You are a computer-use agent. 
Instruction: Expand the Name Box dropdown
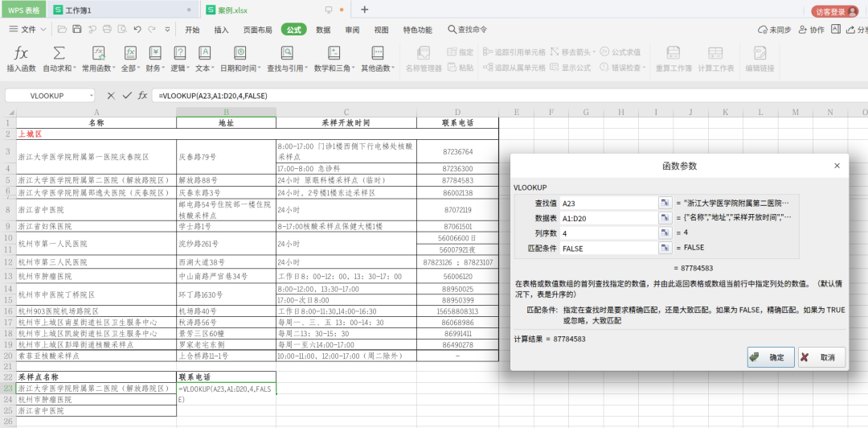click(x=92, y=96)
